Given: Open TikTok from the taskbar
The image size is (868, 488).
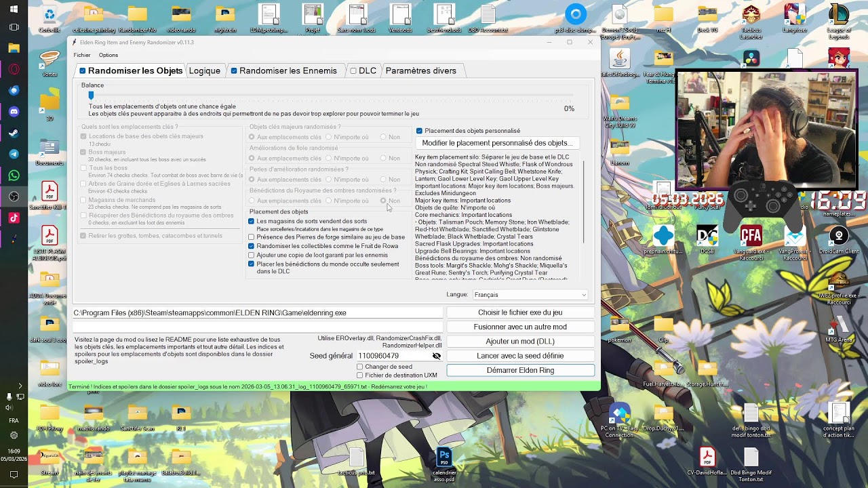Looking at the screenshot, I should click(x=14, y=218).
